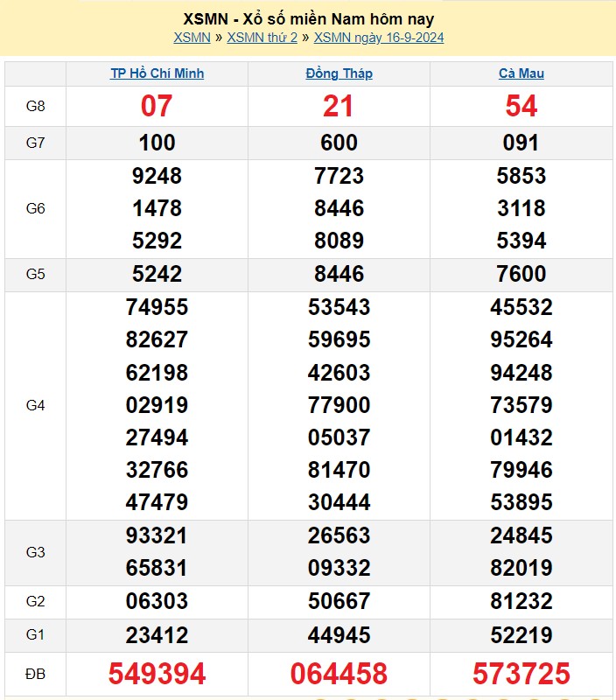616x700 pixels.
Task: Click the Đồng Tháp province link
Action: point(339,73)
